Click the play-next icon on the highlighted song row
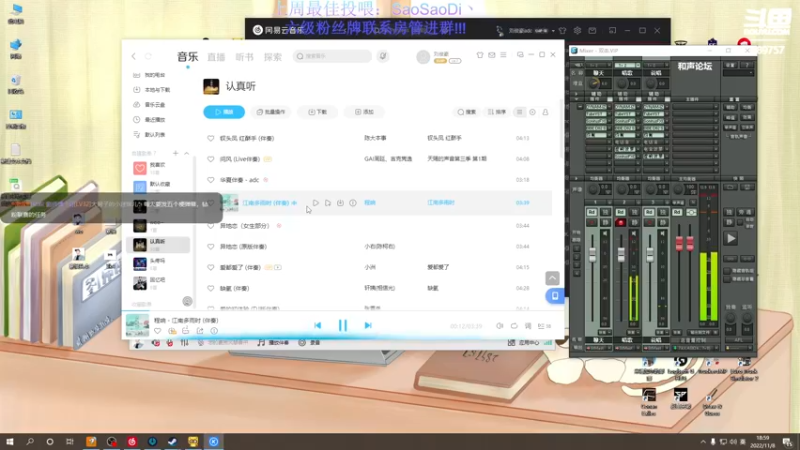The width and height of the screenshot is (800, 450). [x=328, y=203]
